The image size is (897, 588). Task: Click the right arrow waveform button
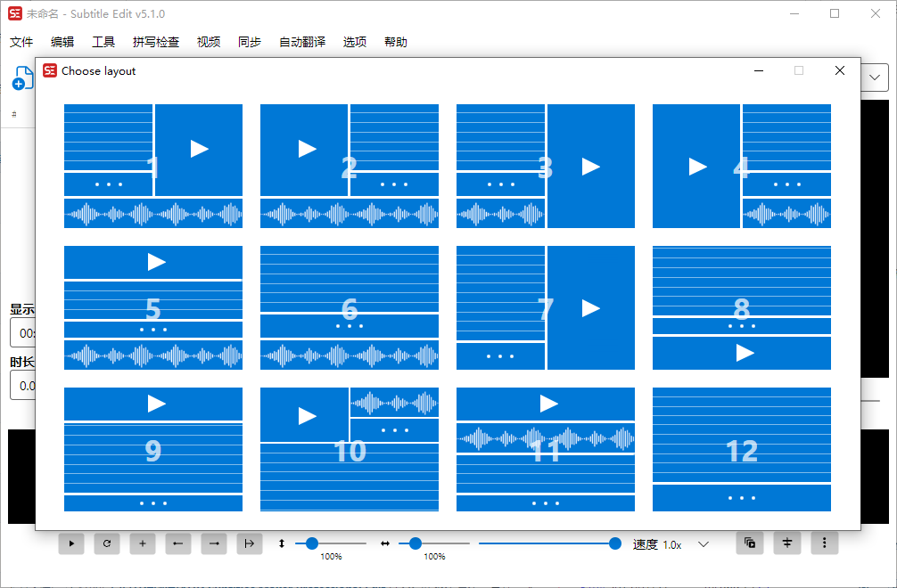(x=214, y=543)
